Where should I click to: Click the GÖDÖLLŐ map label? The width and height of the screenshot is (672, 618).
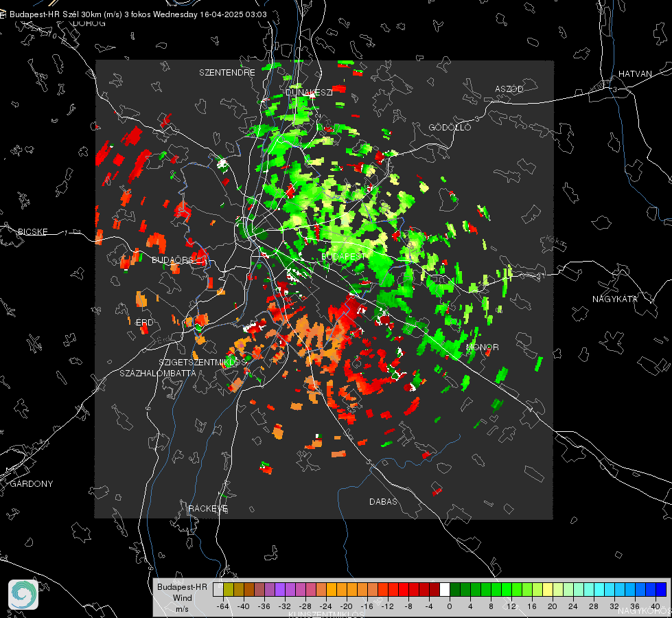click(450, 127)
